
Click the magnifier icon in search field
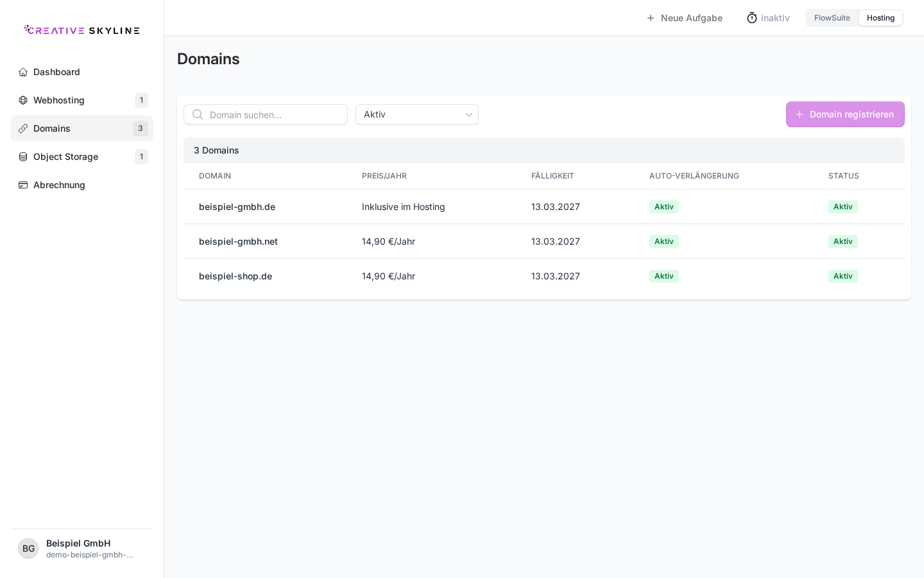(x=198, y=114)
